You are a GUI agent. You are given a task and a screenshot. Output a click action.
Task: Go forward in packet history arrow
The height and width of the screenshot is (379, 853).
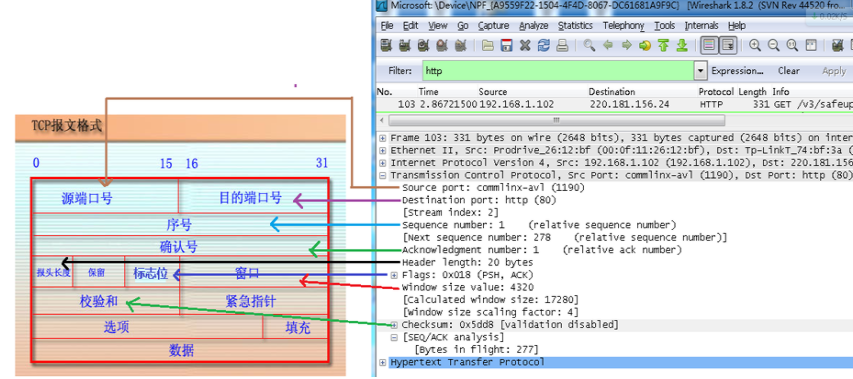coord(627,46)
